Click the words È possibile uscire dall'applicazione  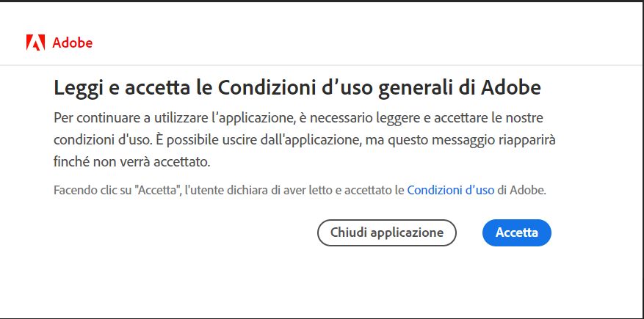(x=258, y=140)
